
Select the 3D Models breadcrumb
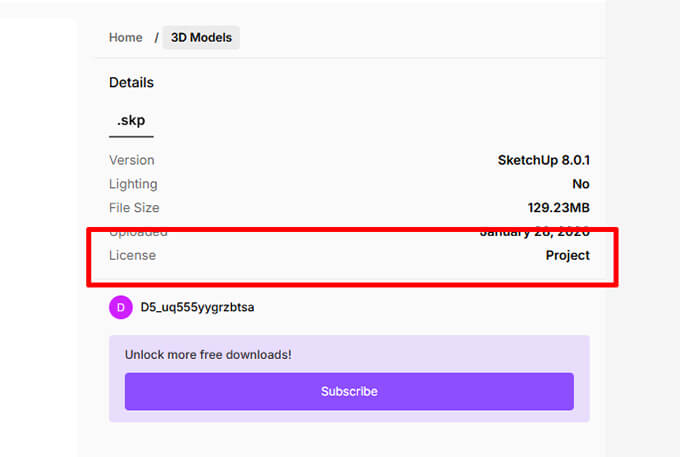201,38
